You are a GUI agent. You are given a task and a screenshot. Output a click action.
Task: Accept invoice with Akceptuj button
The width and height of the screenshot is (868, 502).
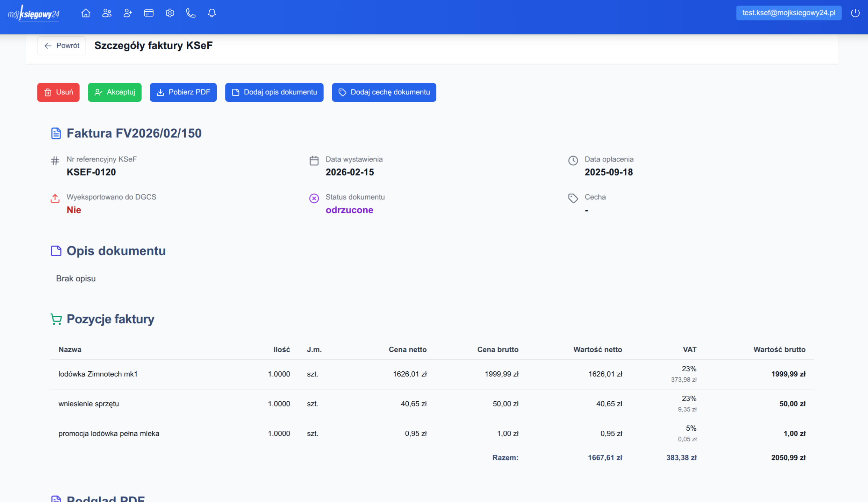(x=114, y=92)
